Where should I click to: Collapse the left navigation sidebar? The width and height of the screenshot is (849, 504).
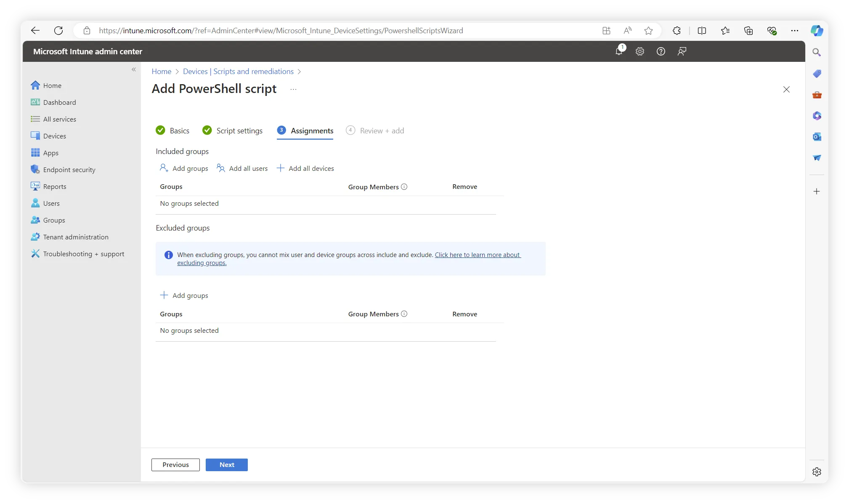(134, 69)
